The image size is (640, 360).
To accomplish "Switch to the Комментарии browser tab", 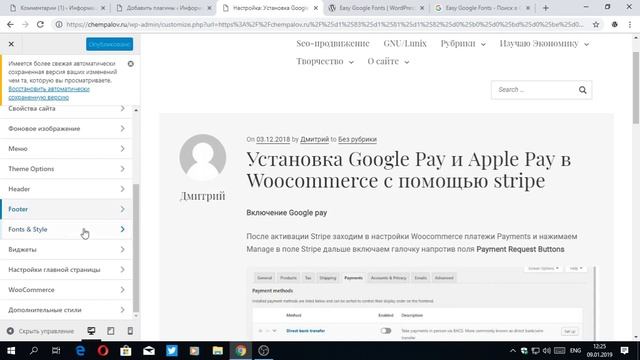I will (x=57, y=8).
